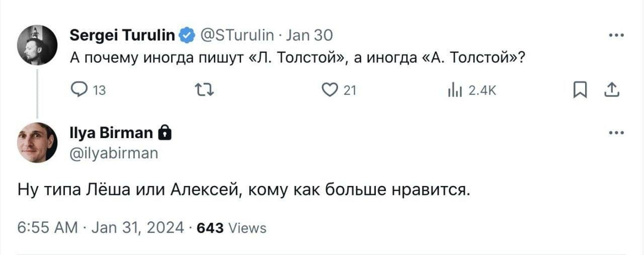Viewport: 644px width, 255px height.
Task: Click the lock icon beside Ilya Birman
Action: [x=164, y=133]
